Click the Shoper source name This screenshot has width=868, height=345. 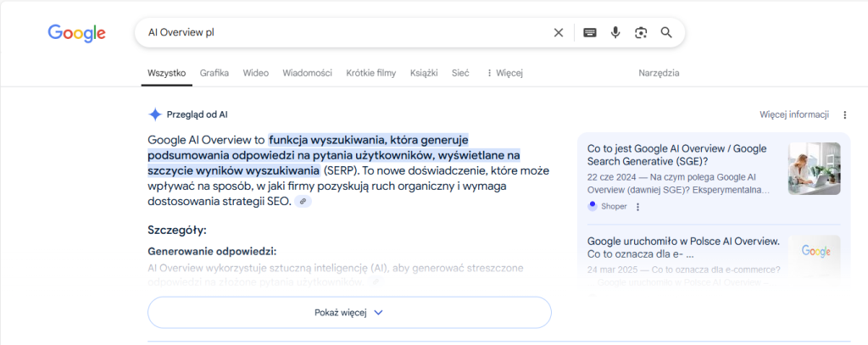click(614, 207)
